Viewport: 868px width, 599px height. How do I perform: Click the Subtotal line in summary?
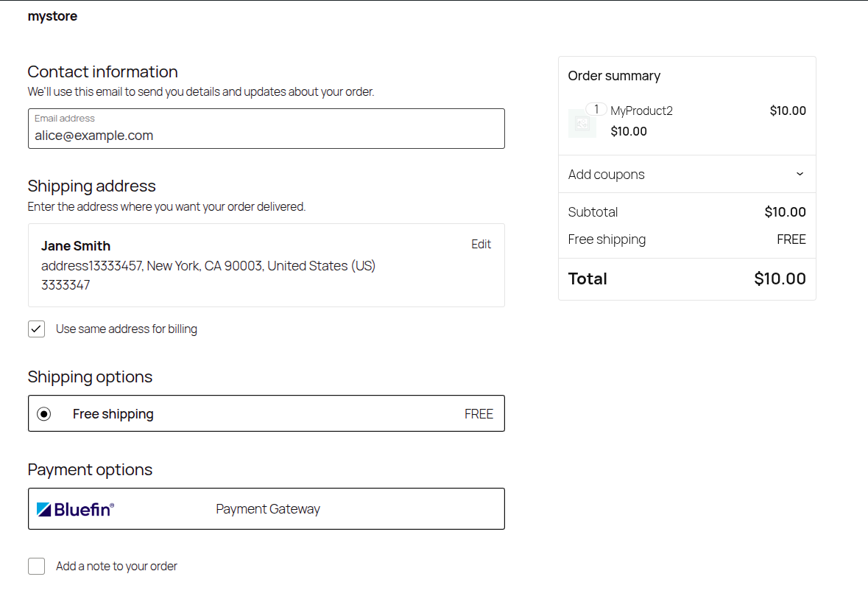click(x=593, y=211)
